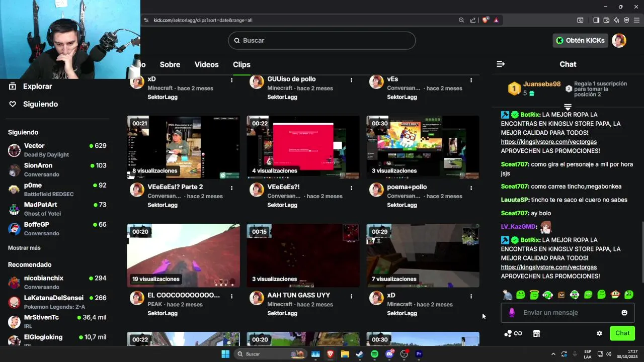Open options for the 'AAH TUN GASS UYY' clip
Screen dimensions: 644x362
tap(351, 296)
